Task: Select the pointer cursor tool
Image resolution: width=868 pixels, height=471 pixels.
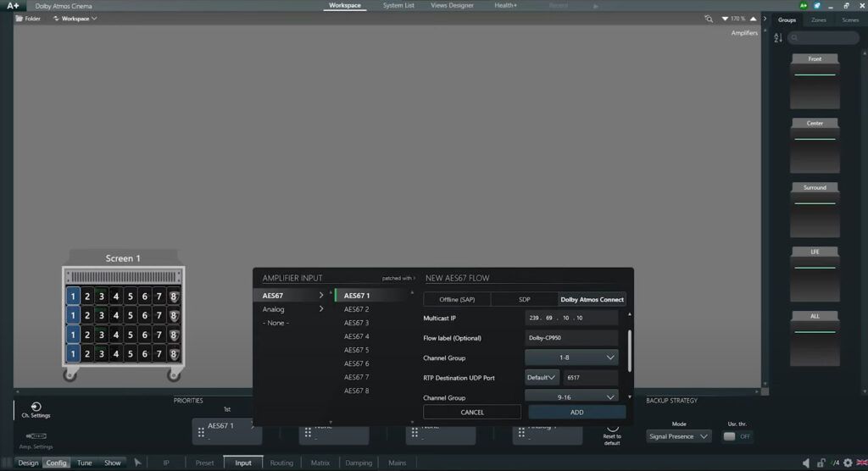Action: click(138, 463)
